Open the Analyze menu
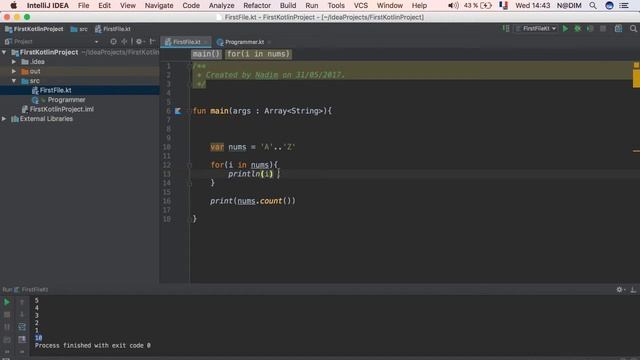640x360 pixels. point(221,5)
